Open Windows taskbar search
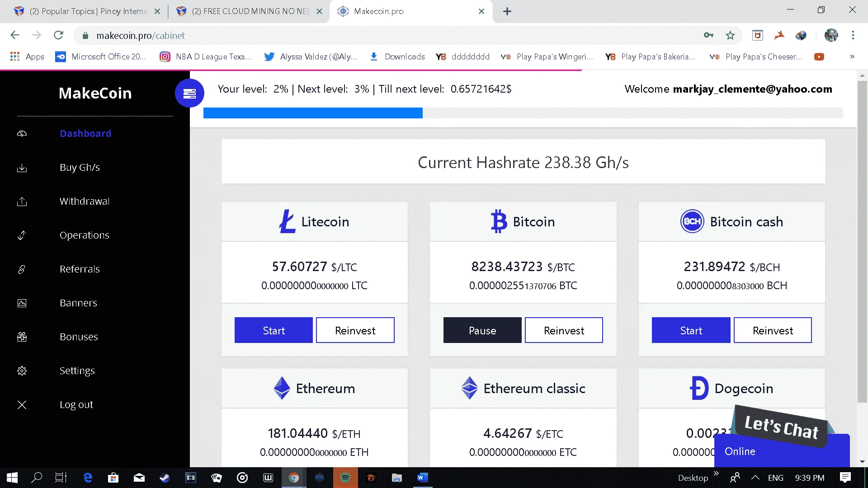868x488 pixels. [x=37, y=478]
